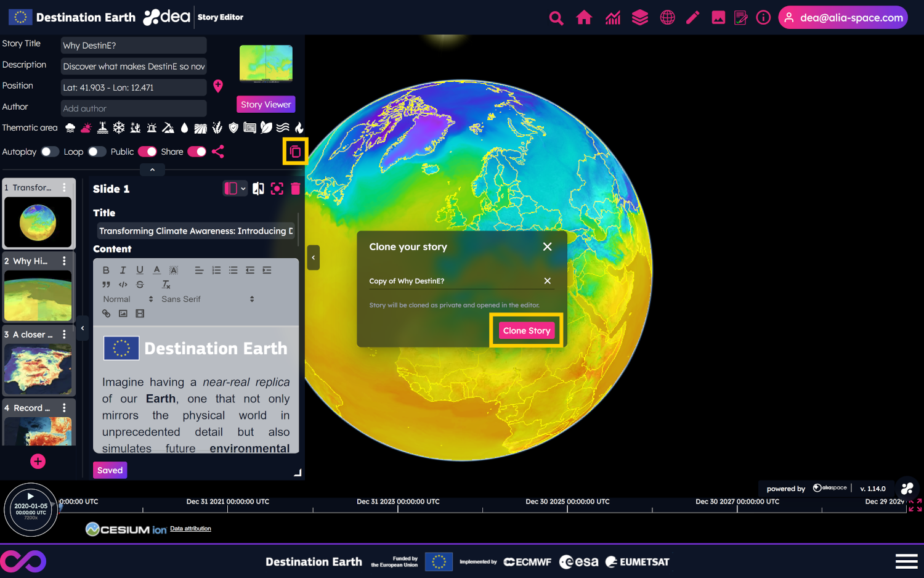
Task: Select slide 3 'A closer' thumbnail
Action: tap(38, 369)
